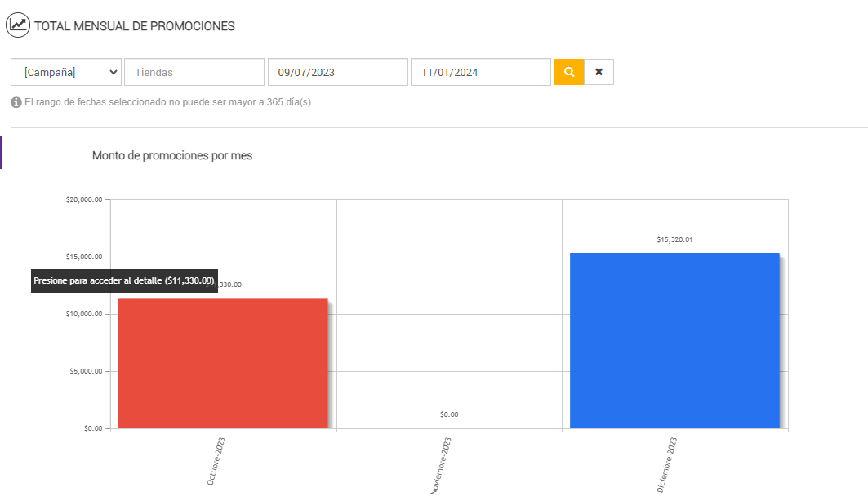The width and height of the screenshot is (868, 501).
Task: Open the [Campaña] dropdown
Action: coord(66,72)
